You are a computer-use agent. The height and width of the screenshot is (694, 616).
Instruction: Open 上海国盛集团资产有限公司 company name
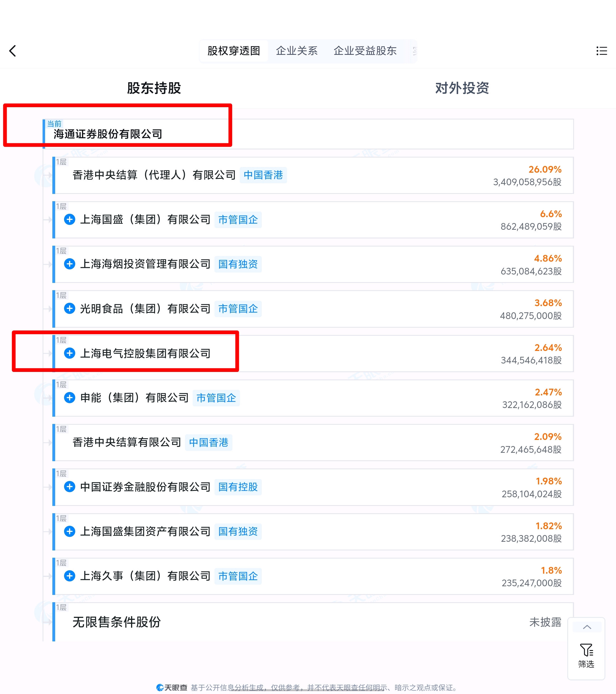(145, 531)
